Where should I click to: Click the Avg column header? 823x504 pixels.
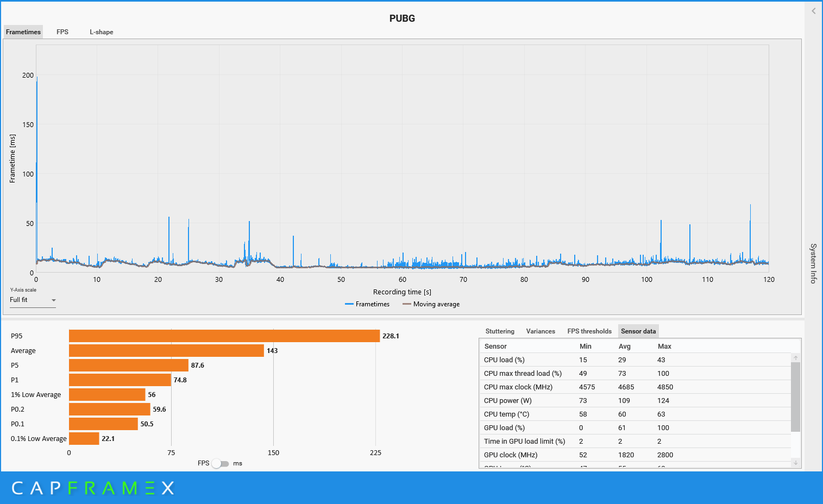(x=625, y=346)
